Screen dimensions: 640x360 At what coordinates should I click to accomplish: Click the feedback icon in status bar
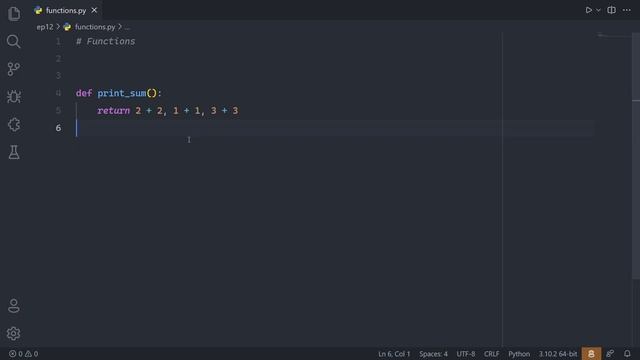(x=610, y=354)
